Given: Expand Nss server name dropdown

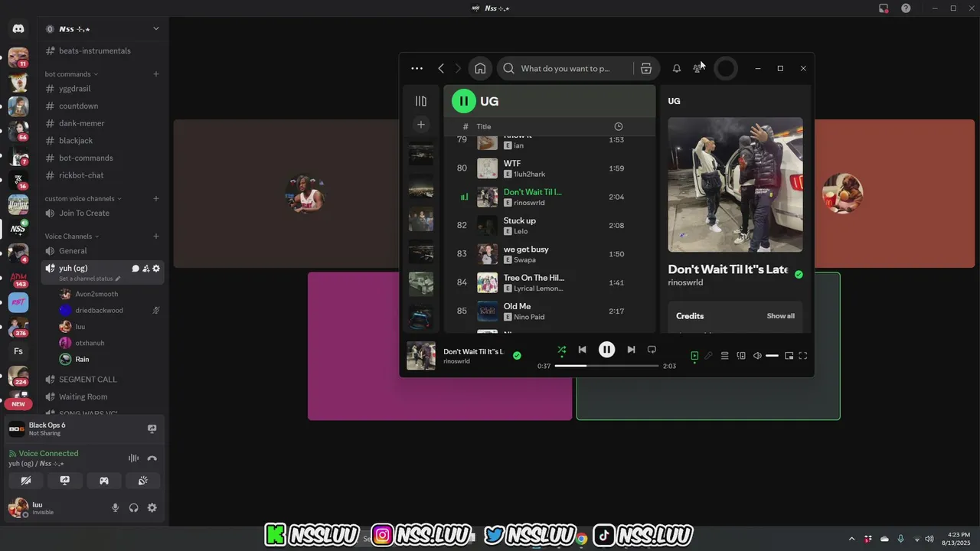Looking at the screenshot, I should tap(155, 29).
